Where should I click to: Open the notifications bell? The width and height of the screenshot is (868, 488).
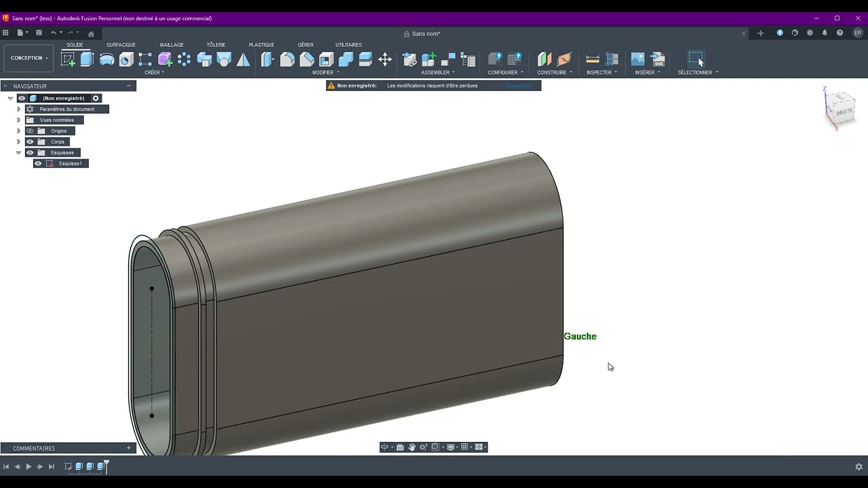point(825,33)
